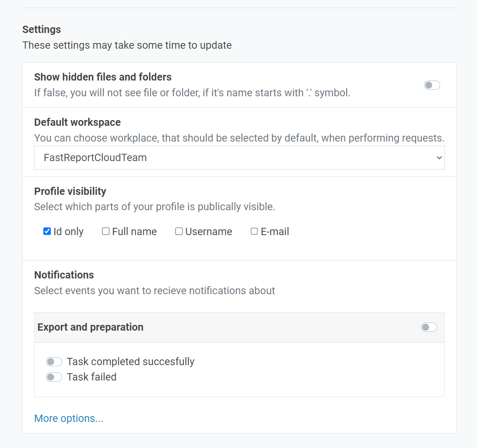Click the 'Id only' label text
This screenshot has height=448, width=477.
[68, 232]
